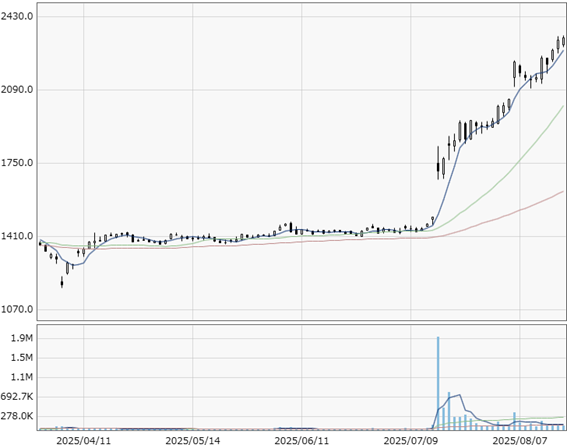Click the 1.5M volume axis label

[22, 358]
